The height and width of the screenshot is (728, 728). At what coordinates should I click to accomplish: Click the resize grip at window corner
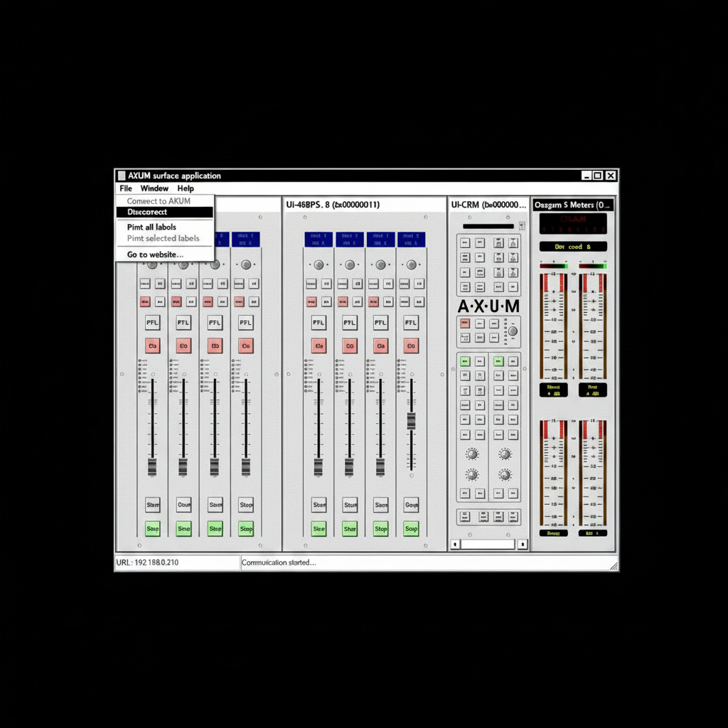click(614, 565)
